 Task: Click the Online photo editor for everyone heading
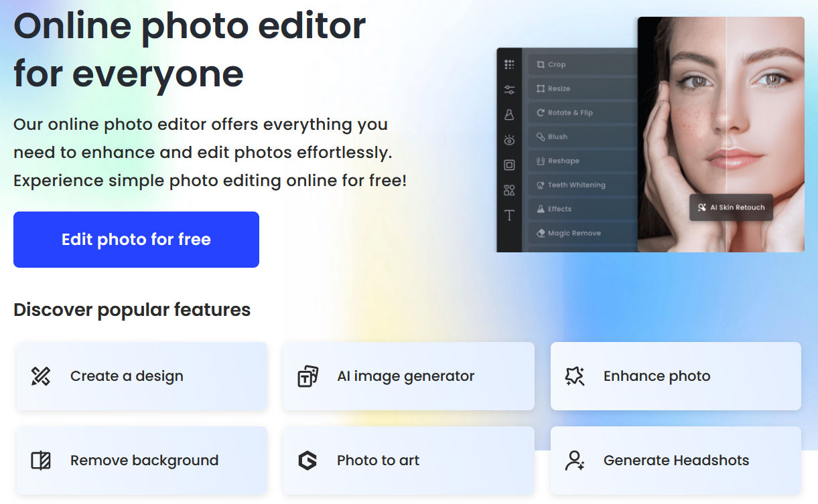pos(190,49)
